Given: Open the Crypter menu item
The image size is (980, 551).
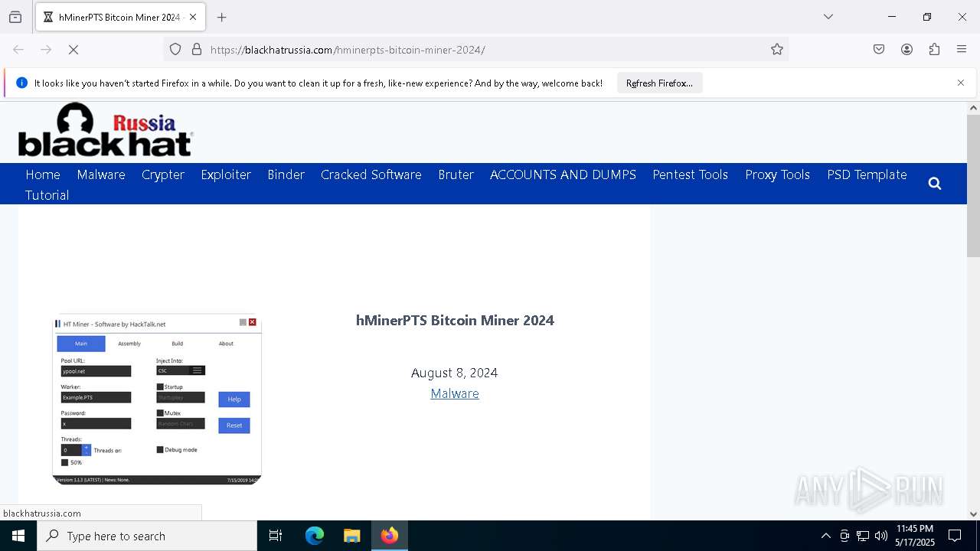Looking at the screenshot, I should tap(163, 174).
